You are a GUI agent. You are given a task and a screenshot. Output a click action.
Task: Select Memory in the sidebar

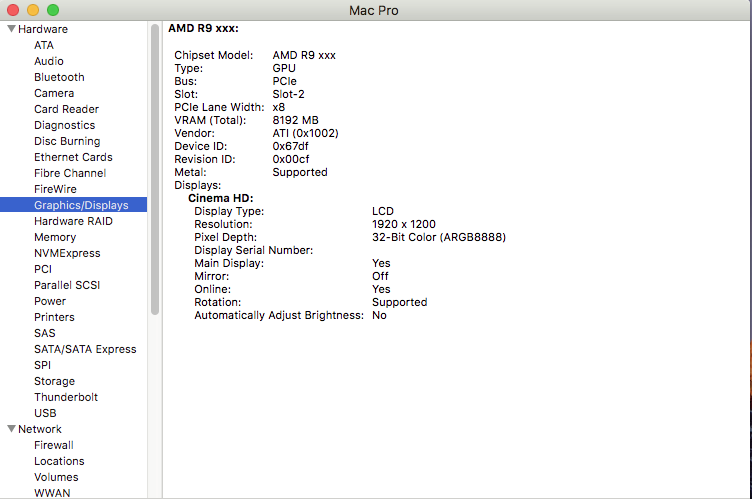pyautogui.click(x=55, y=237)
